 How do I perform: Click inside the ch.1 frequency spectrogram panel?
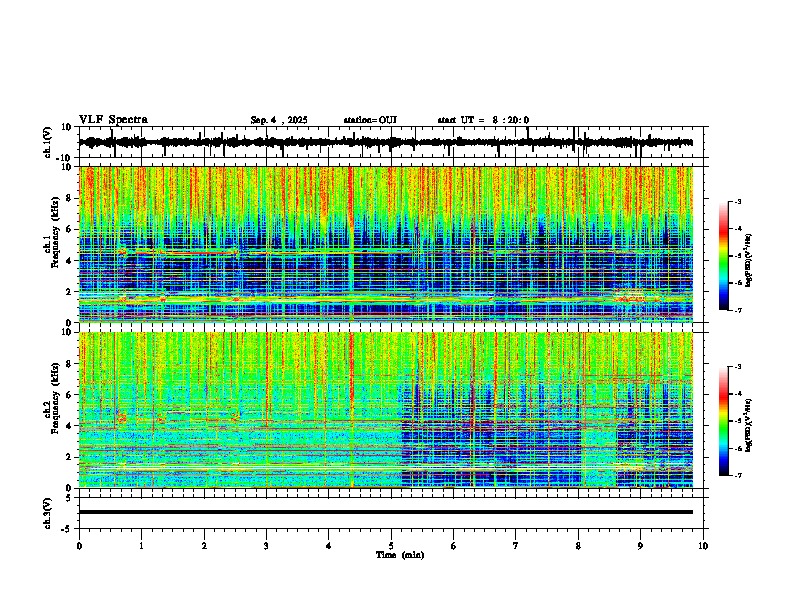(x=386, y=244)
